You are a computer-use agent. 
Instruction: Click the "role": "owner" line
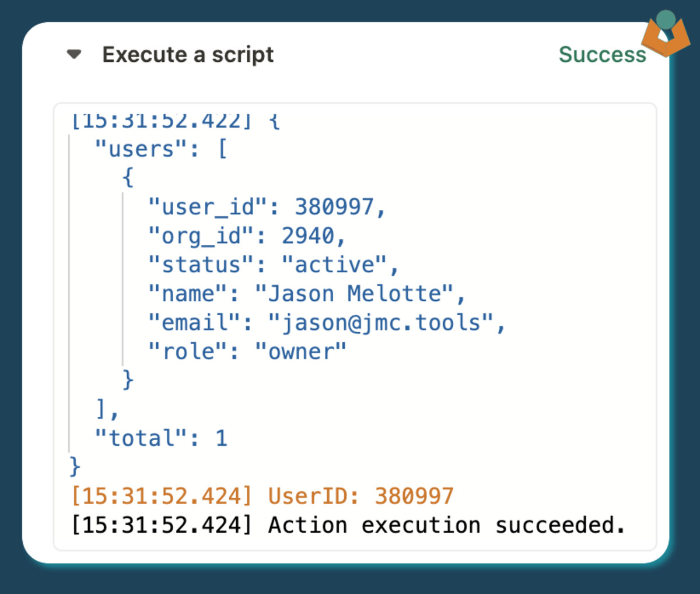click(247, 352)
